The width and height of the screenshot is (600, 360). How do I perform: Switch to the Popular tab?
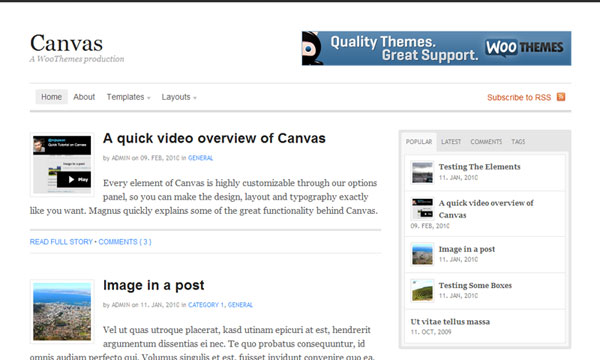point(419,142)
